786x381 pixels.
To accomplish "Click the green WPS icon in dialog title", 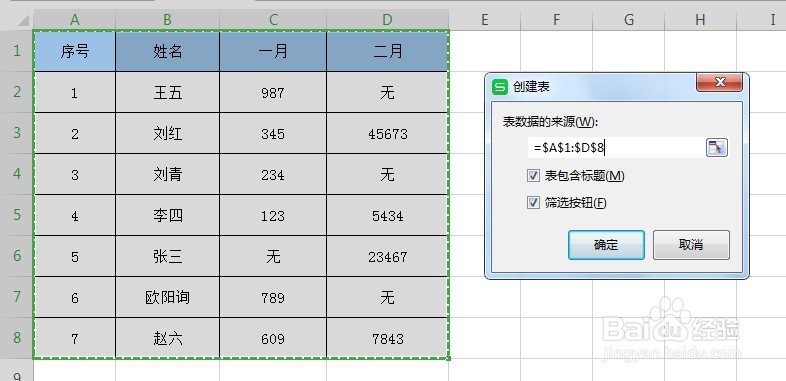I will pos(499,87).
